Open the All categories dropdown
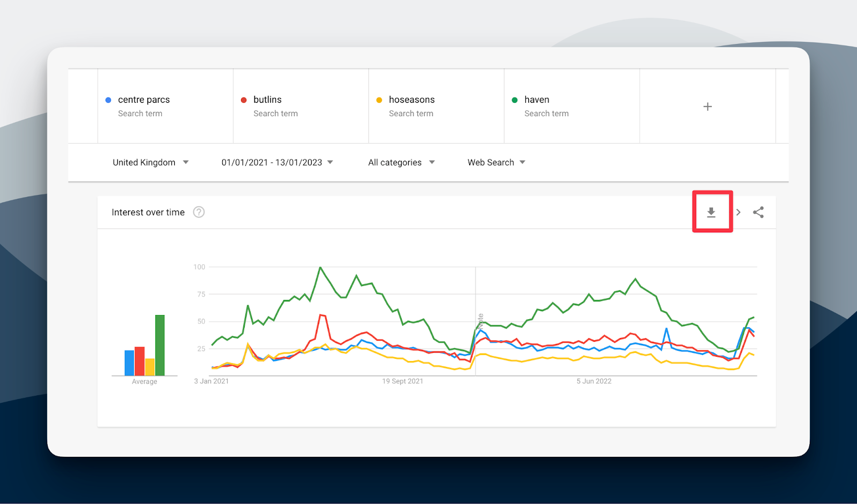The width and height of the screenshot is (857, 504). click(x=402, y=162)
